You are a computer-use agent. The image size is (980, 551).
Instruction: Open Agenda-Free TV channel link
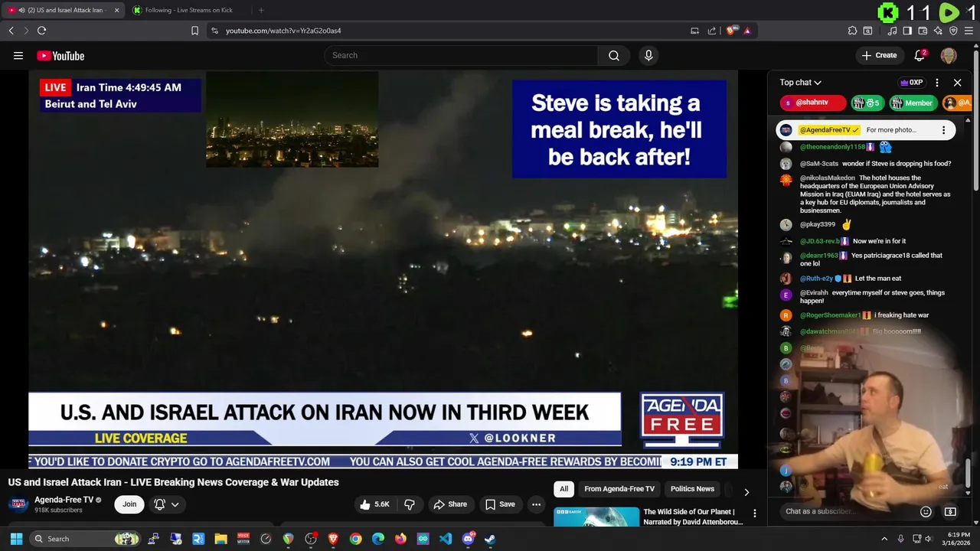pos(64,500)
